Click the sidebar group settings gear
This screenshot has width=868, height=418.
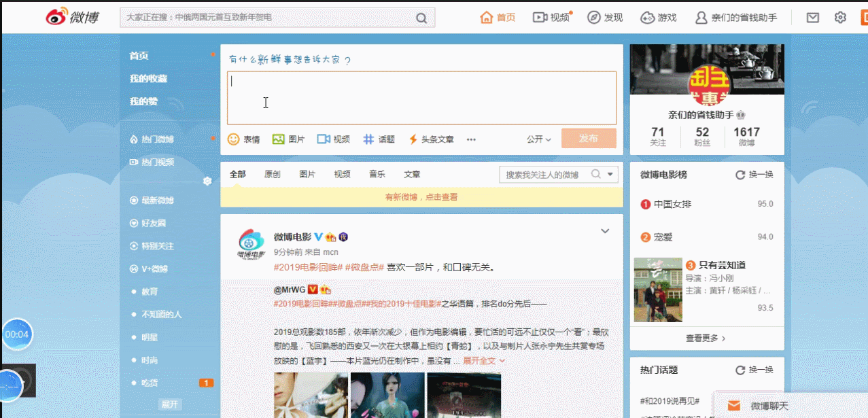[207, 181]
